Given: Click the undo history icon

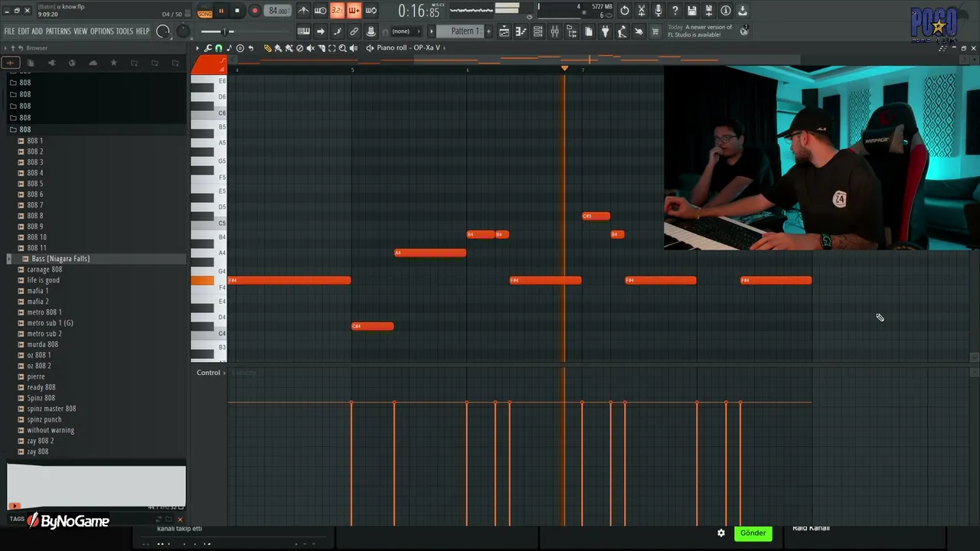Looking at the screenshot, I should pyautogui.click(x=625, y=11).
